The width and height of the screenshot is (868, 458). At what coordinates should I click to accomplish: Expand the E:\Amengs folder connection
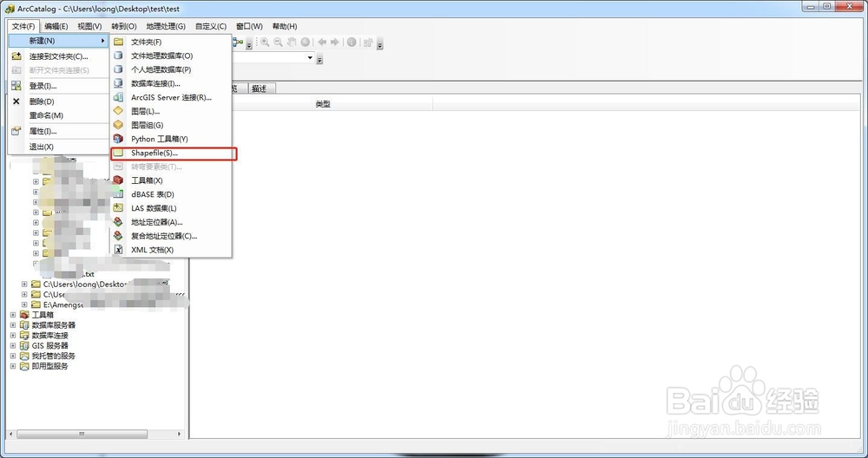pos(24,304)
